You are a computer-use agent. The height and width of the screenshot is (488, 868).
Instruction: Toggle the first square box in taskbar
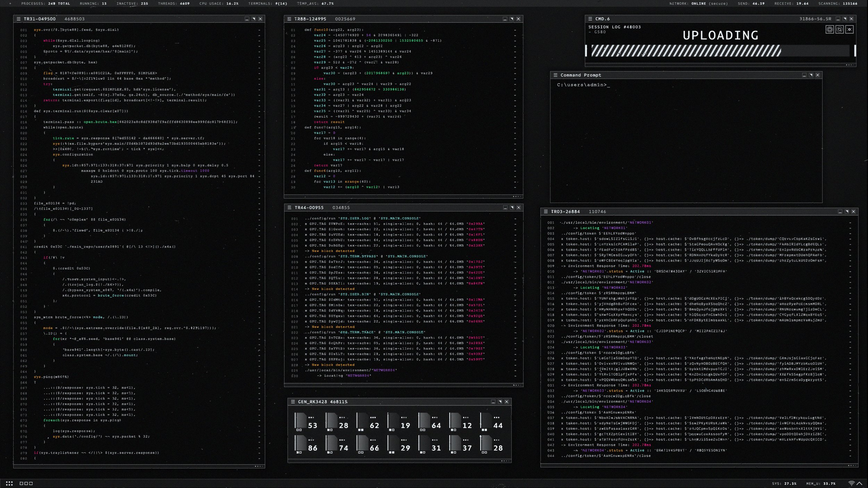tap(22, 483)
